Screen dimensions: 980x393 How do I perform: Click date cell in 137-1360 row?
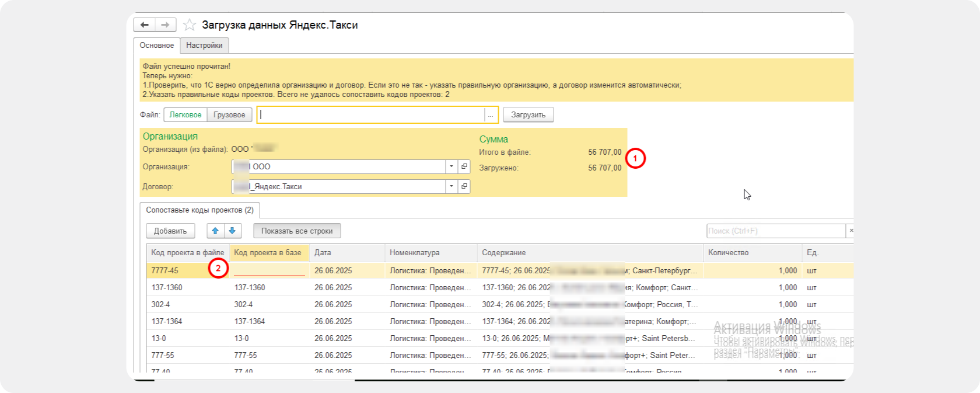click(347, 288)
